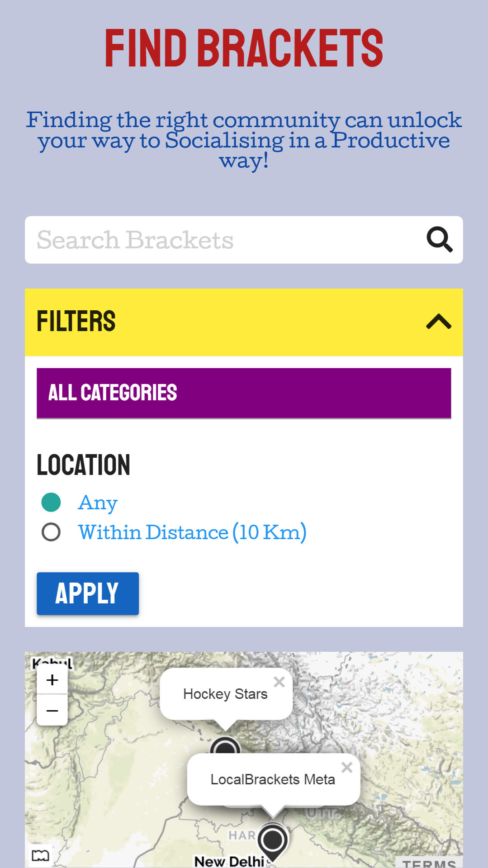Click the LocalBrackets Meta popup label
The width and height of the screenshot is (488, 868).
[x=273, y=779]
